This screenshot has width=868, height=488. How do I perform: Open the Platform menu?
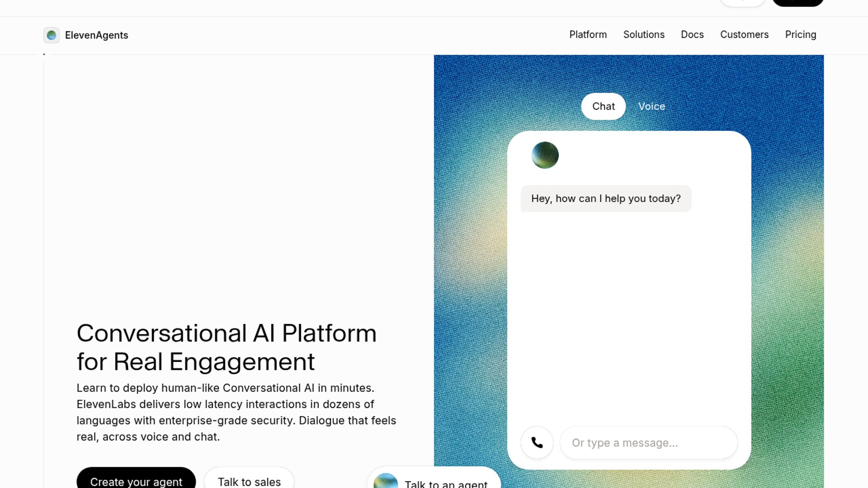coord(588,35)
